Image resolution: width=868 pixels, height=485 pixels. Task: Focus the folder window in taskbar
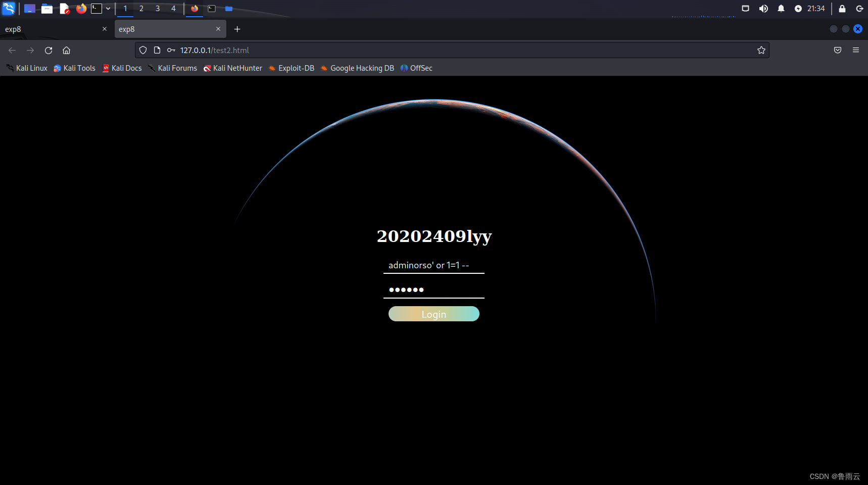(x=229, y=9)
